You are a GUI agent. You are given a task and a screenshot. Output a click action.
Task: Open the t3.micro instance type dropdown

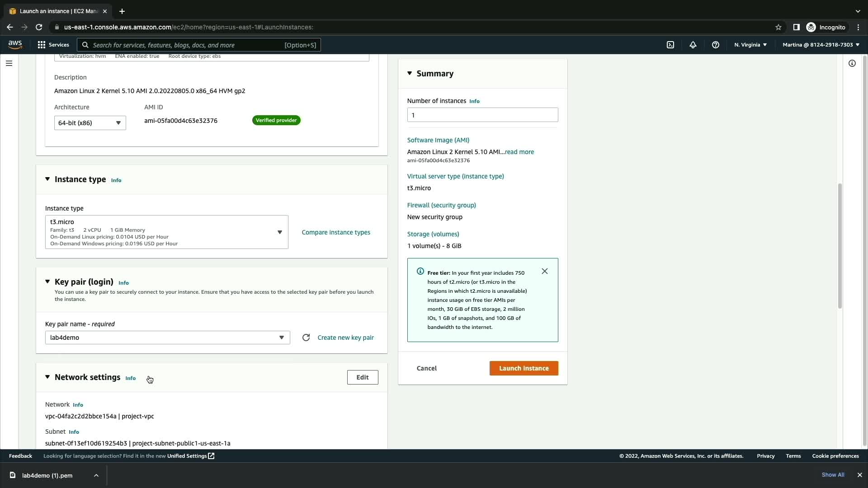pos(166,232)
